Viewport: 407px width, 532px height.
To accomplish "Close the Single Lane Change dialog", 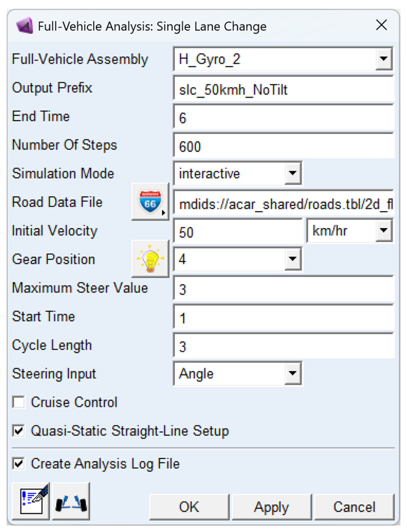I will [x=381, y=25].
